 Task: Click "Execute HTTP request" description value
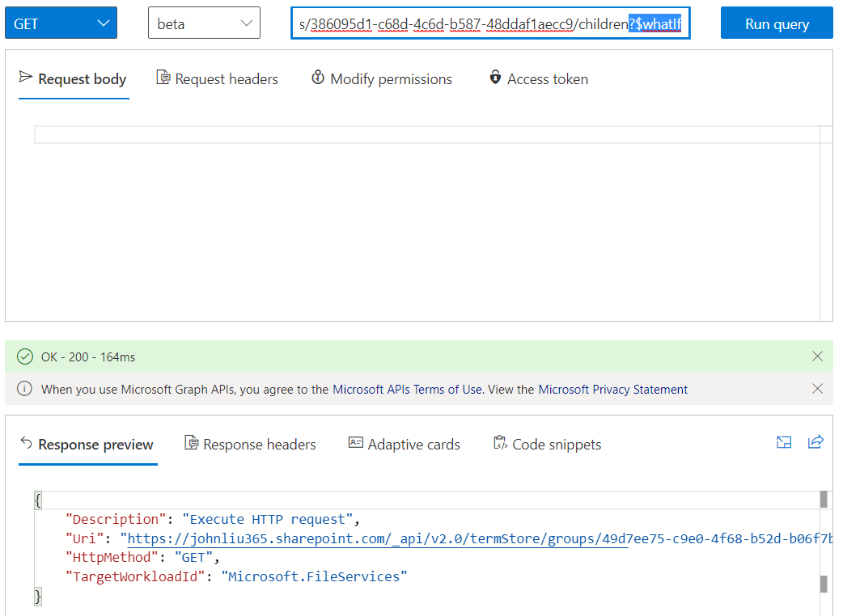point(267,519)
